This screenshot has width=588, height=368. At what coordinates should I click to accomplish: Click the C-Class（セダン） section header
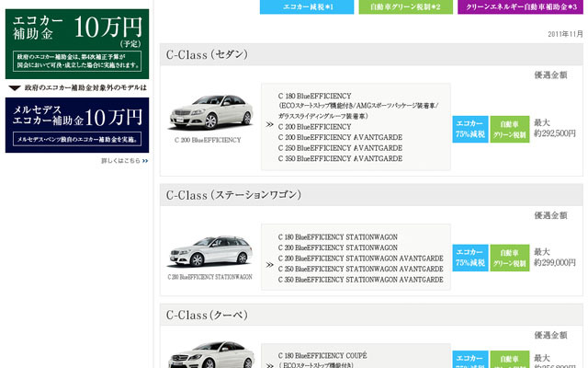click(371, 54)
